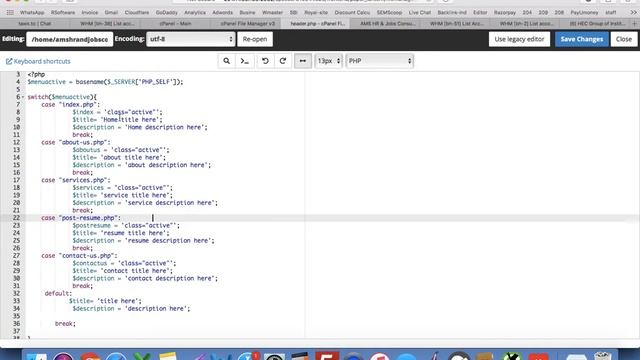Switch to HEC Group of Instit tab
640x360 pixels.
coord(596,24)
